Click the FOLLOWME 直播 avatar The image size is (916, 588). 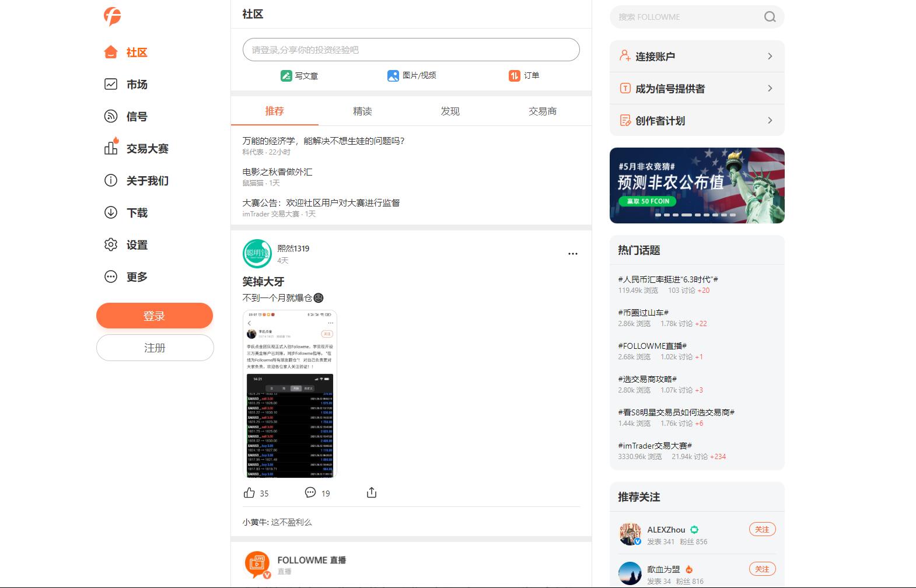[257, 565]
